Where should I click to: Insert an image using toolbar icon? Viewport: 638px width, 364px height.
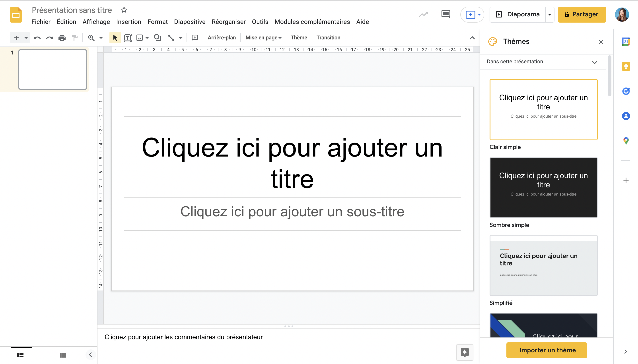click(140, 38)
